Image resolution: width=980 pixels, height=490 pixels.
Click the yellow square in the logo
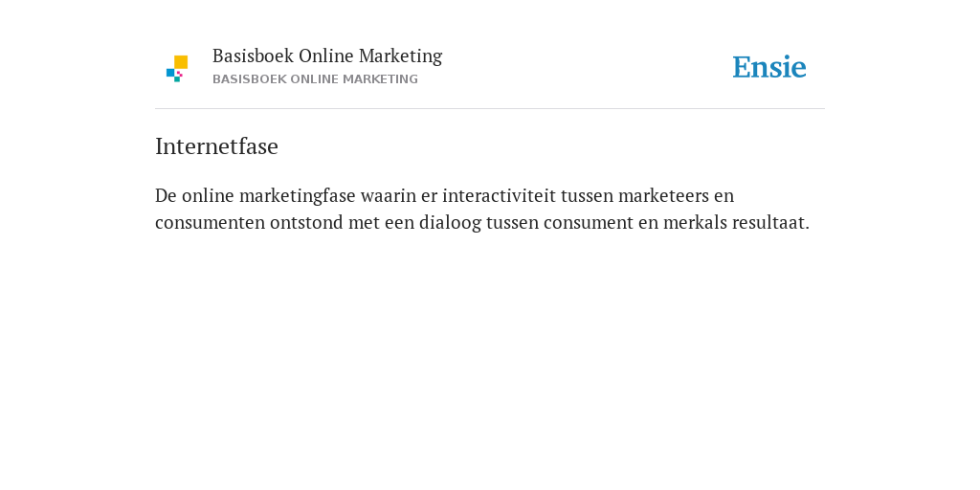(x=181, y=62)
